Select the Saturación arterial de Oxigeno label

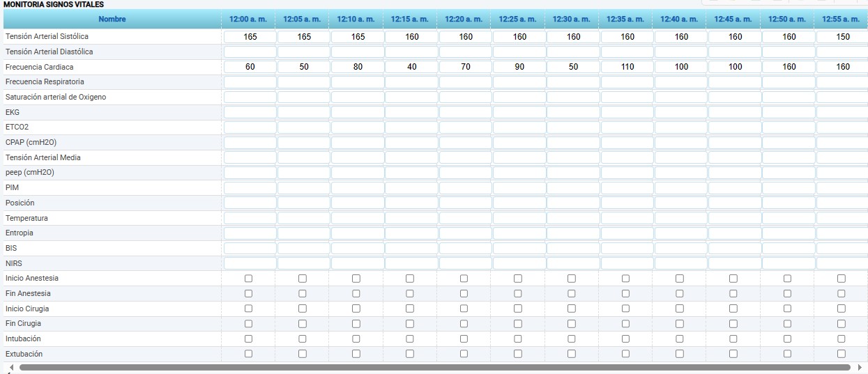click(x=56, y=98)
